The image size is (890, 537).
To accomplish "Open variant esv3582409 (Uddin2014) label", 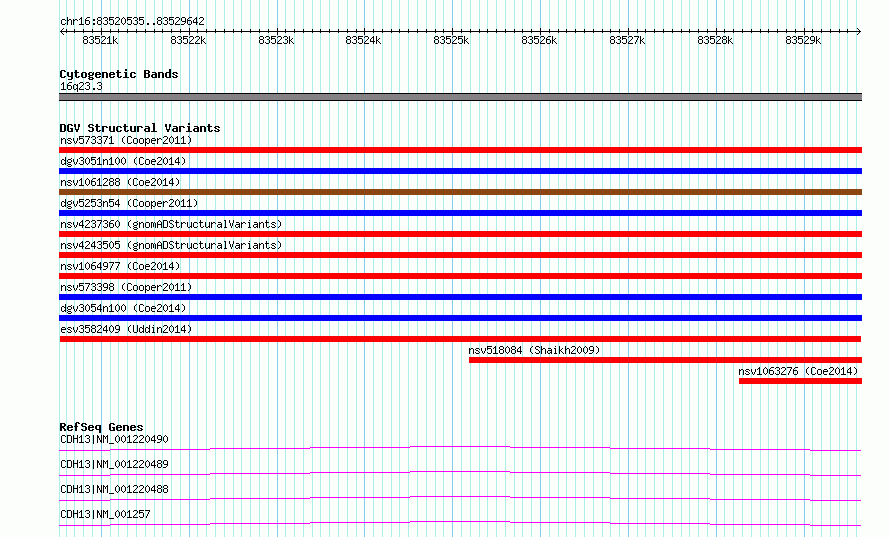I will tap(126, 329).
